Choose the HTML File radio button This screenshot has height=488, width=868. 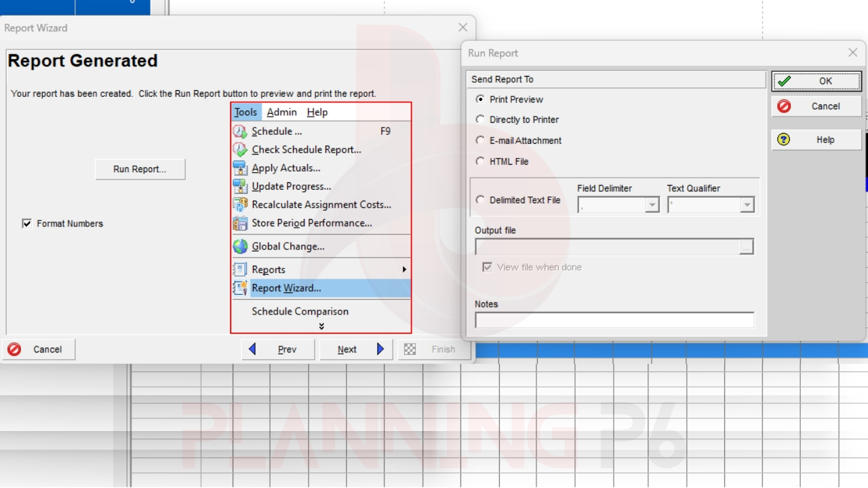pos(480,161)
